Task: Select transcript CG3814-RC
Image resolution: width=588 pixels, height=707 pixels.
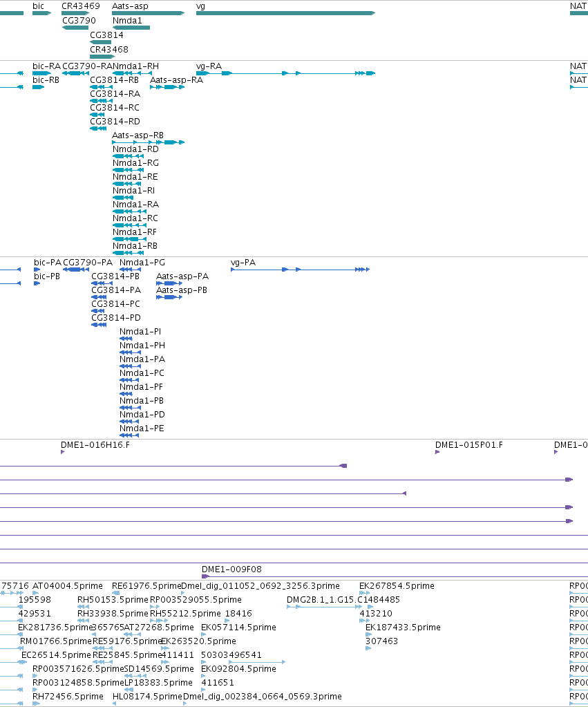Action: pyautogui.click(x=97, y=115)
